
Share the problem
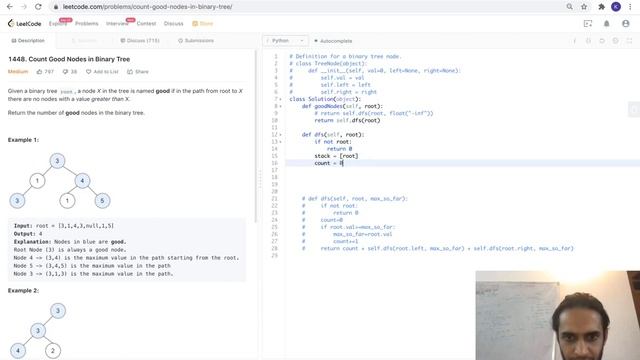pos(138,72)
